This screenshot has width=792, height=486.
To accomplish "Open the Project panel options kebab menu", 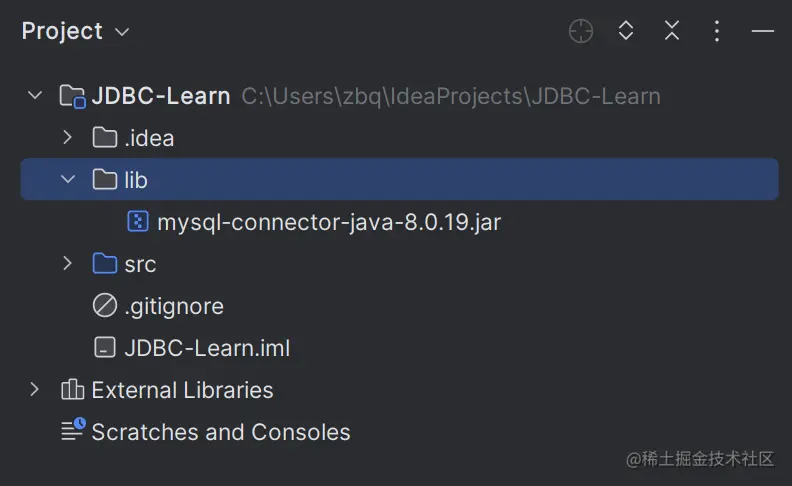I will point(717,31).
